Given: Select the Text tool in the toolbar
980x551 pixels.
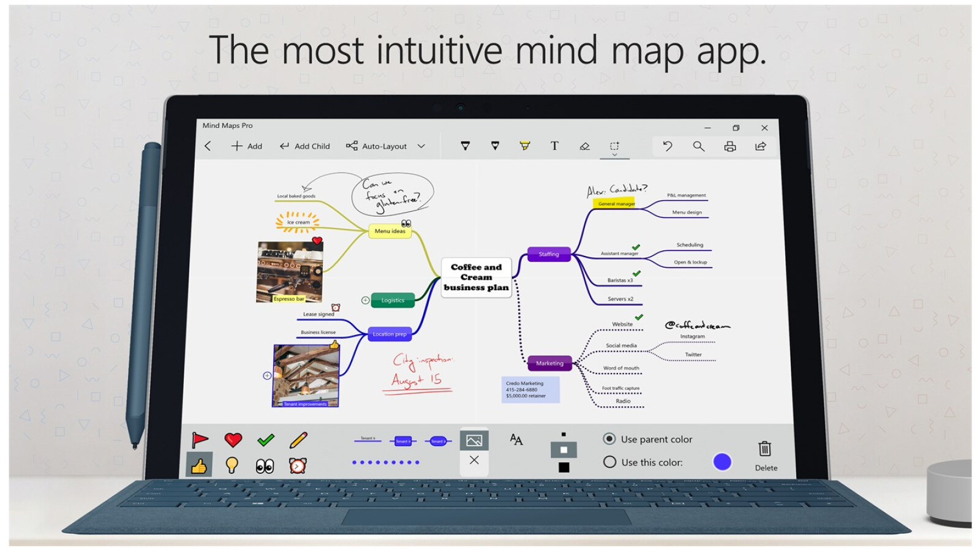Looking at the screenshot, I should (x=554, y=146).
